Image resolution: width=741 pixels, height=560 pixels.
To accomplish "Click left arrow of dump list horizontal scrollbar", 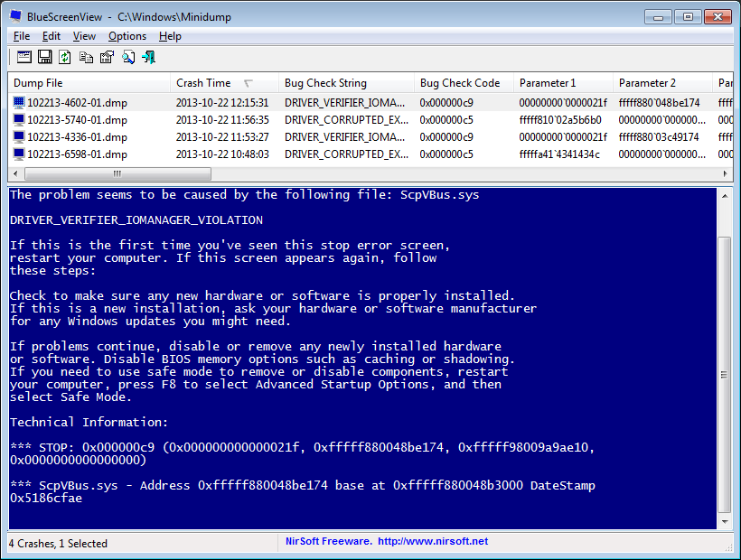I will [15, 173].
